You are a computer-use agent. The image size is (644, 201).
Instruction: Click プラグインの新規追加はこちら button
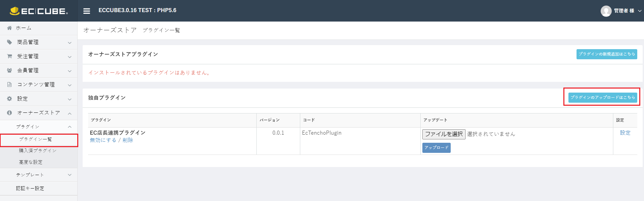point(607,54)
